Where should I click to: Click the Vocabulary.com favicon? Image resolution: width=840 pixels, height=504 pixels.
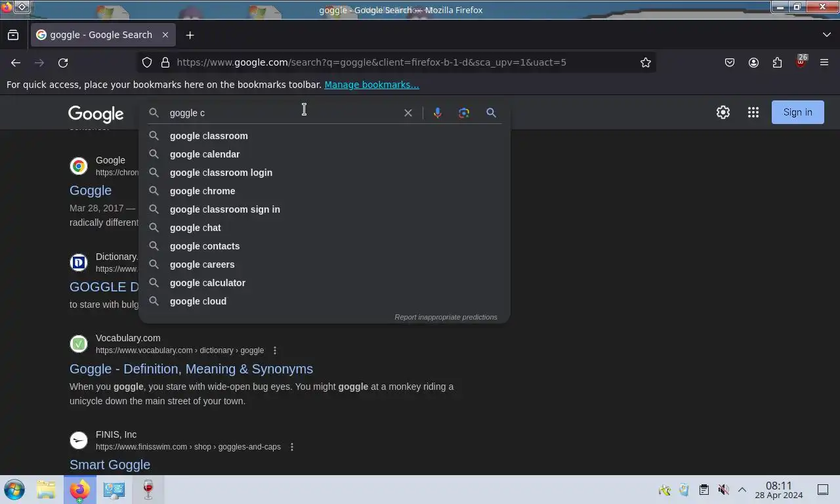coord(79,344)
